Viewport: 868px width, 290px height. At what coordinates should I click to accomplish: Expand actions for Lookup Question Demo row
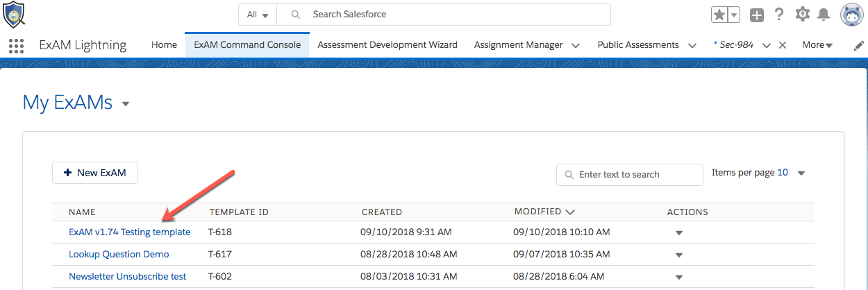(679, 255)
